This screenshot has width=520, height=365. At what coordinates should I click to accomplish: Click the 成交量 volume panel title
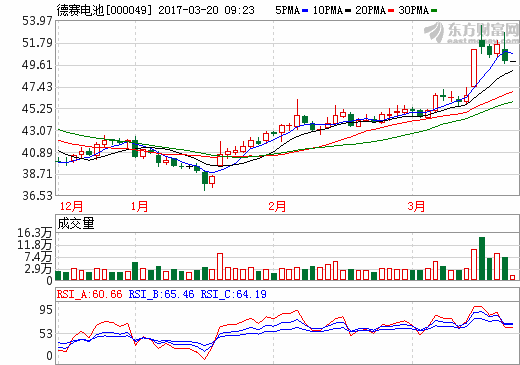pyautogui.click(x=76, y=223)
